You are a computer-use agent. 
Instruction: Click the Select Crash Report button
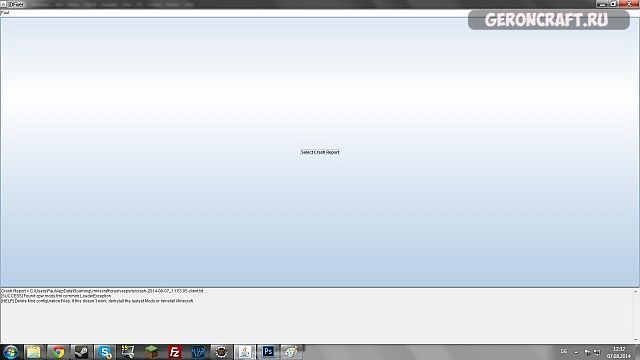[x=320, y=152]
